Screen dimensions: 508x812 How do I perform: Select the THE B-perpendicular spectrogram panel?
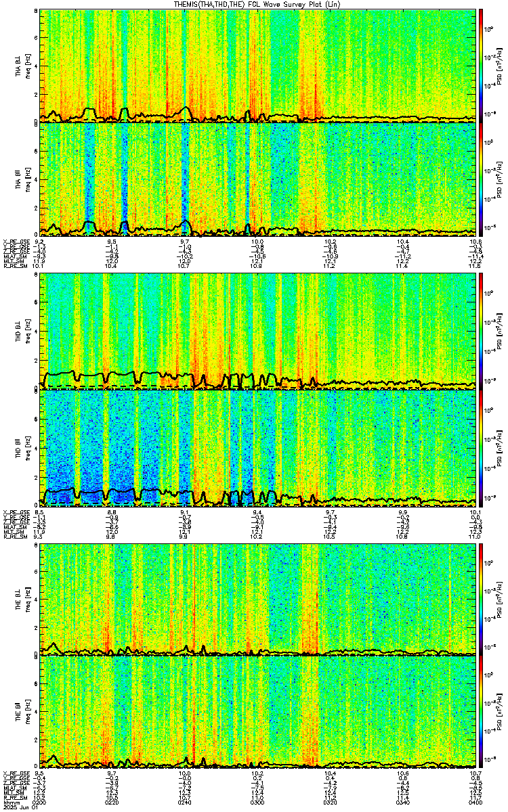point(257,598)
